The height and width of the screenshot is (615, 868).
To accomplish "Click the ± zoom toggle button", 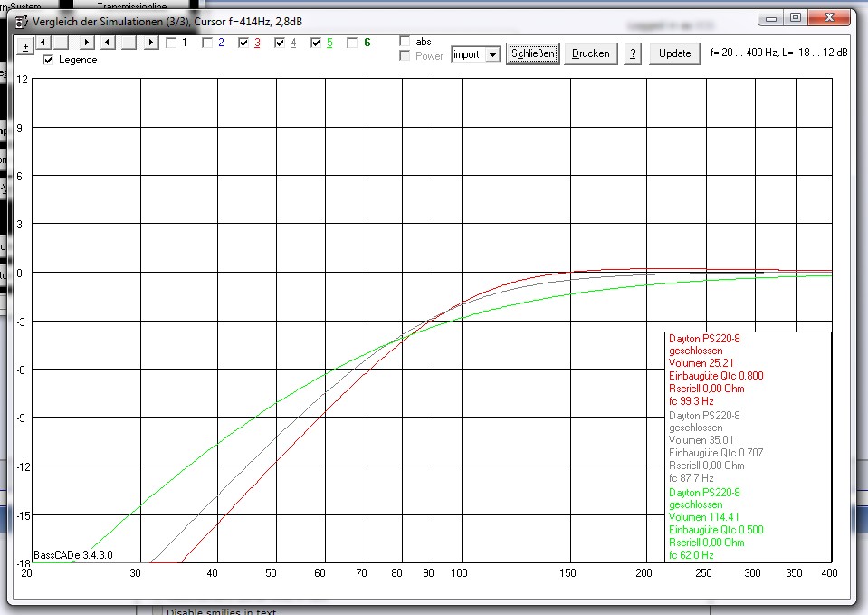I will [25, 46].
